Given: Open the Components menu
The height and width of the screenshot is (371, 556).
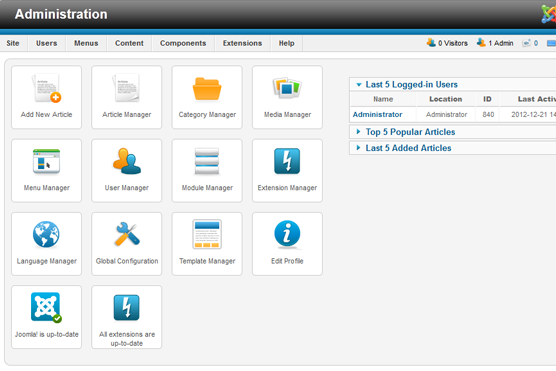Looking at the screenshot, I should pos(183,43).
